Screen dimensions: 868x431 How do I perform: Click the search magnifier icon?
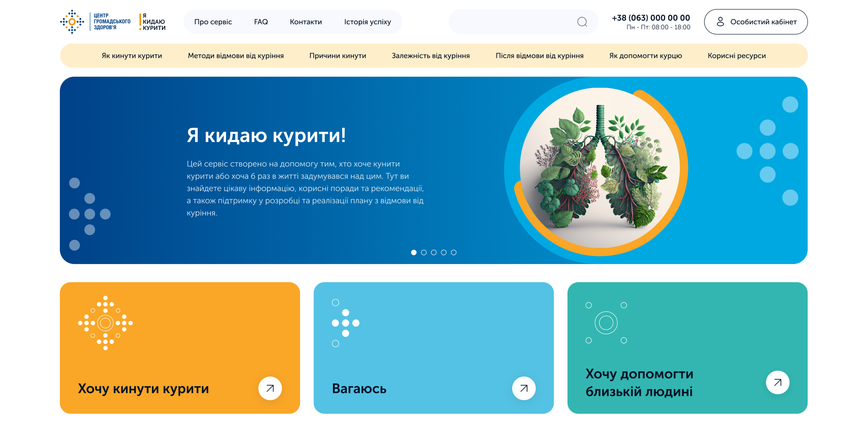point(582,22)
